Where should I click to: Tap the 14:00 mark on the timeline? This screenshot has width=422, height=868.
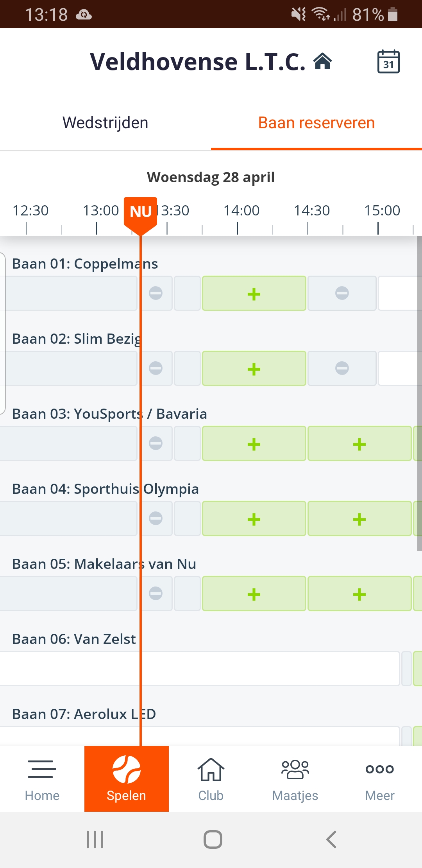[x=241, y=211]
